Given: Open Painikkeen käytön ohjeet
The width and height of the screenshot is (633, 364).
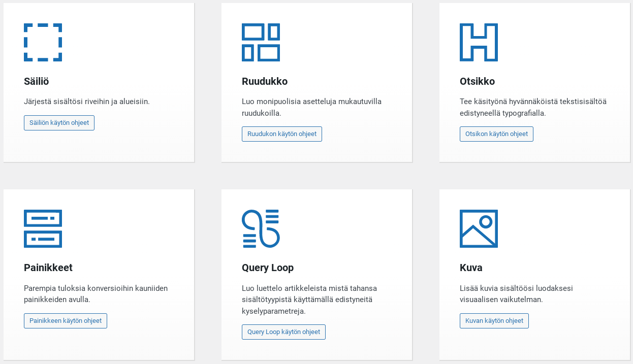Looking at the screenshot, I should [66, 321].
